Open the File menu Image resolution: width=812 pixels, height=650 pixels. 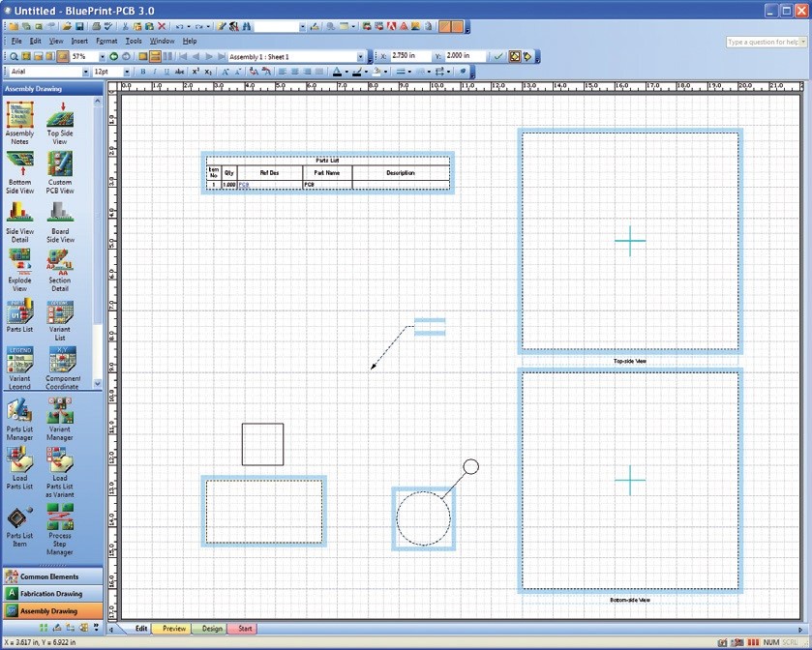[16, 41]
